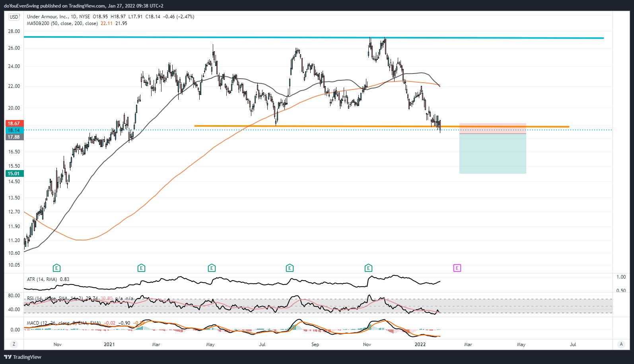Click the Sep label on time axis

pos(315,345)
